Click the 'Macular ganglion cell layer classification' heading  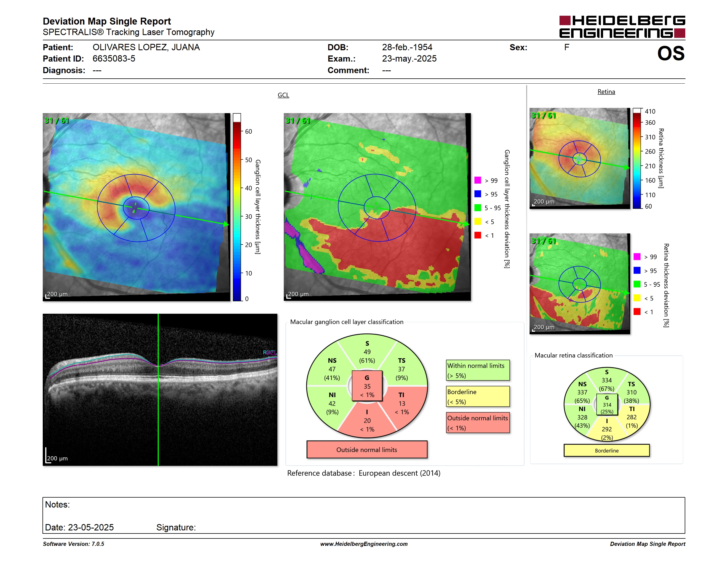[x=347, y=322]
